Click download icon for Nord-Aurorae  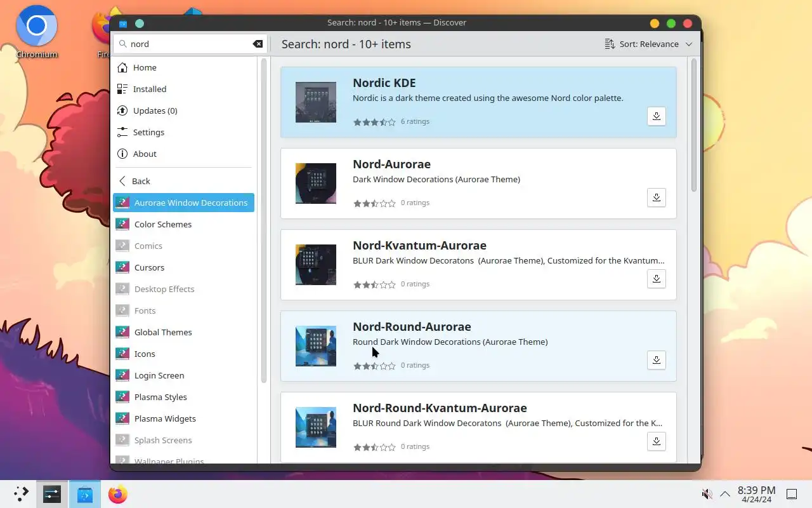[x=657, y=197]
